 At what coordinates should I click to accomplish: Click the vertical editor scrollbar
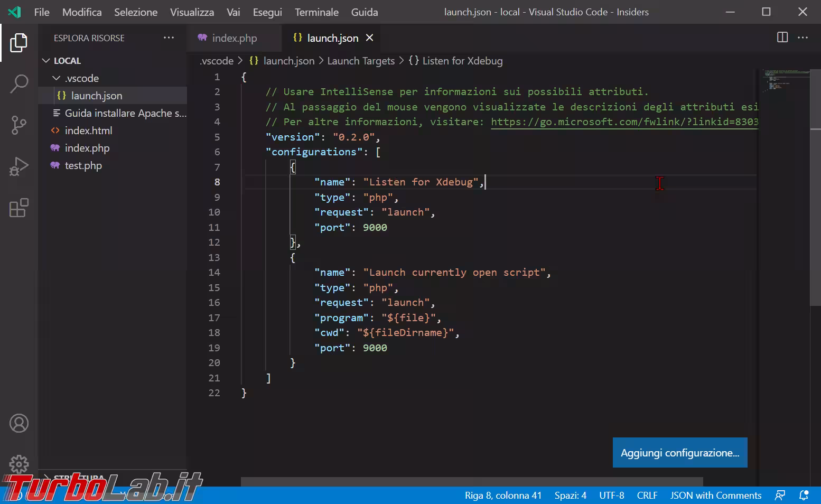coord(815,211)
